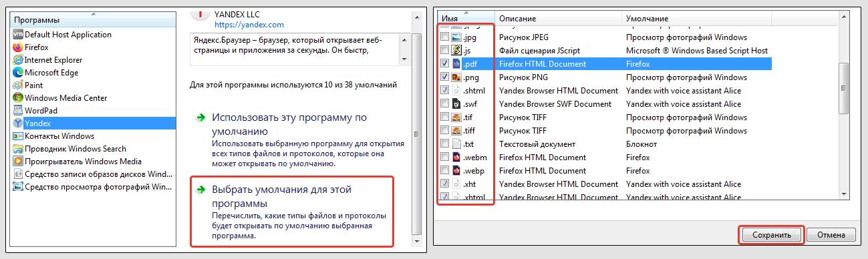Select Yandex Browser SWF Document row
The width and height of the screenshot is (868, 259).
(x=555, y=104)
